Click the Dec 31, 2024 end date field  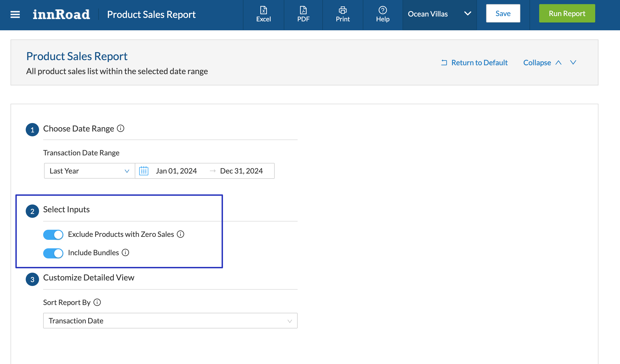coord(241,171)
